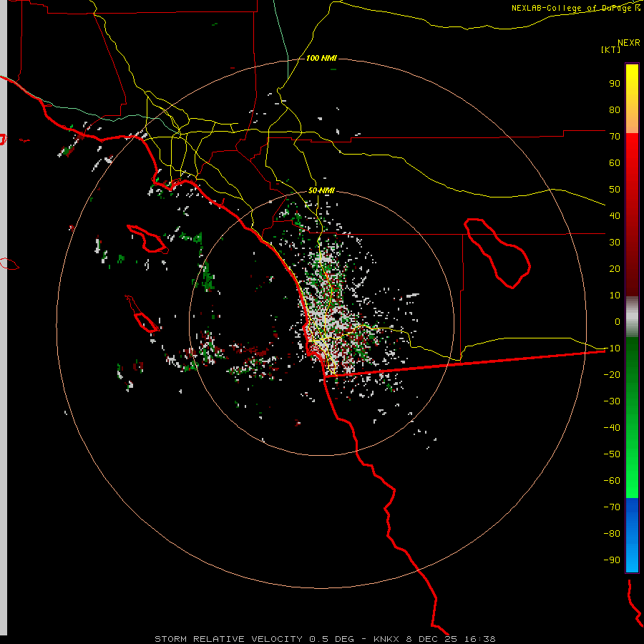Click the -20 value on velocity scale
This screenshot has width=644, height=644.
[x=612, y=374]
